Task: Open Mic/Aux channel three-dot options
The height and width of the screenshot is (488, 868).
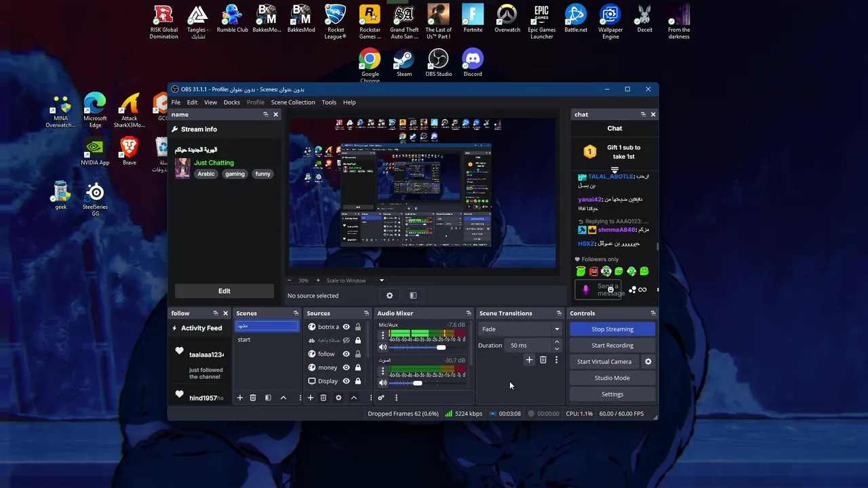Action: (382, 335)
